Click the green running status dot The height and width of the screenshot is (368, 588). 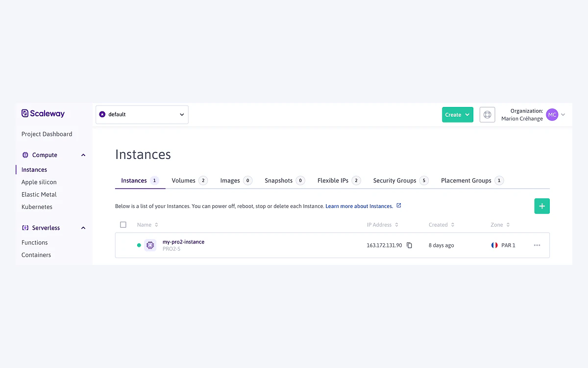point(139,245)
